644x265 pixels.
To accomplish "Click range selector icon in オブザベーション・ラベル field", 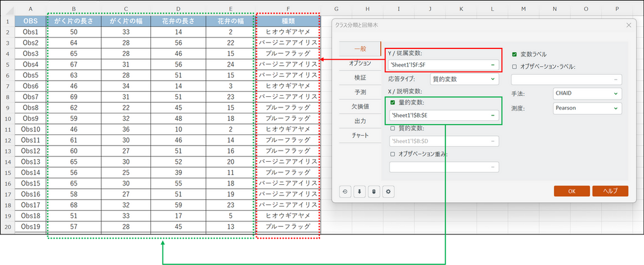I will [x=614, y=80].
